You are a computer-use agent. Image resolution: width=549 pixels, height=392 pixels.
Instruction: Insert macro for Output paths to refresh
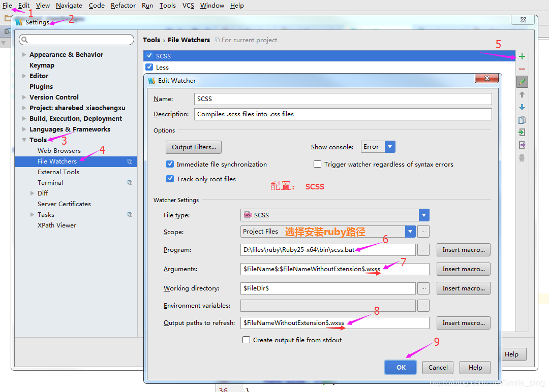(464, 323)
